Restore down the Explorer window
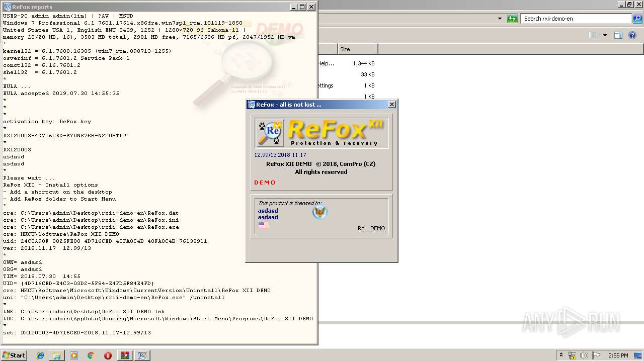Image resolution: width=644 pixels, height=362 pixels. click(x=629, y=5)
